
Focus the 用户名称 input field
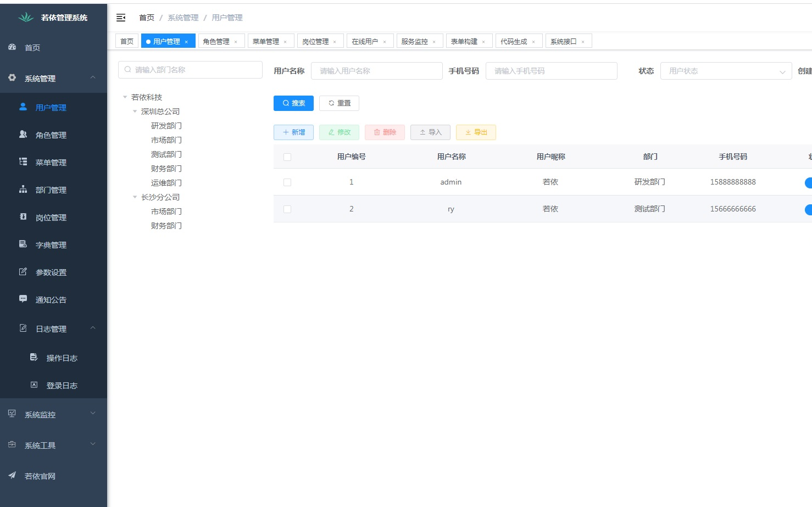tap(377, 71)
